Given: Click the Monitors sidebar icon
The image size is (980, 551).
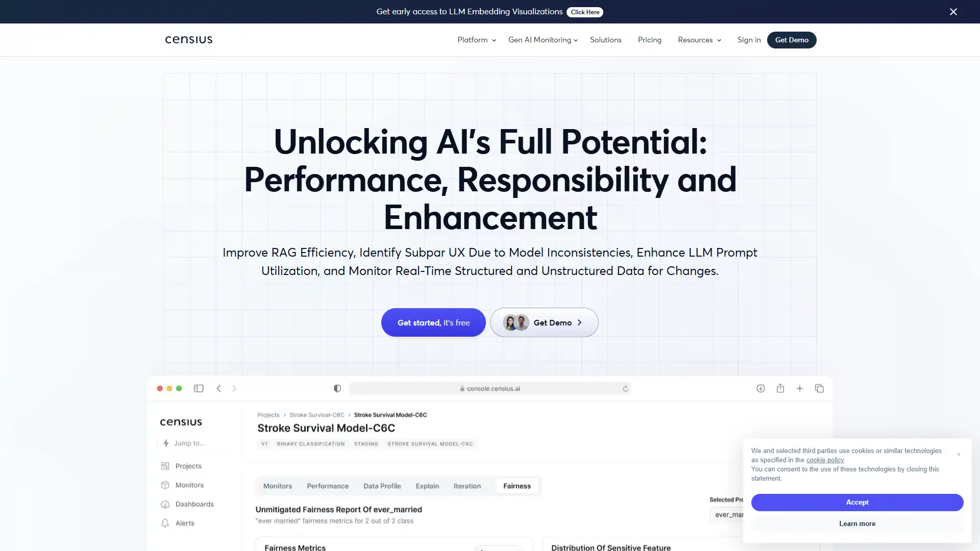Looking at the screenshot, I should point(165,484).
